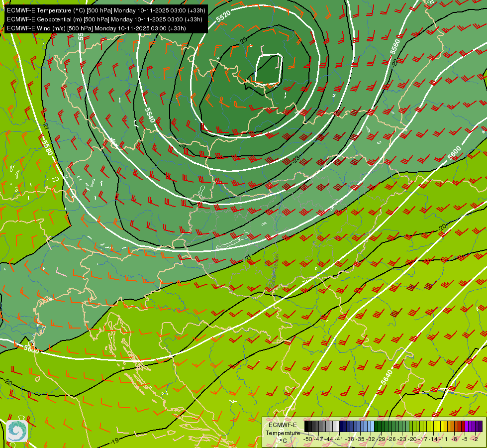This screenshot has width=487, height=448.
Task: Pick the dark red swatch left of -5
Action: click(463, 427)
